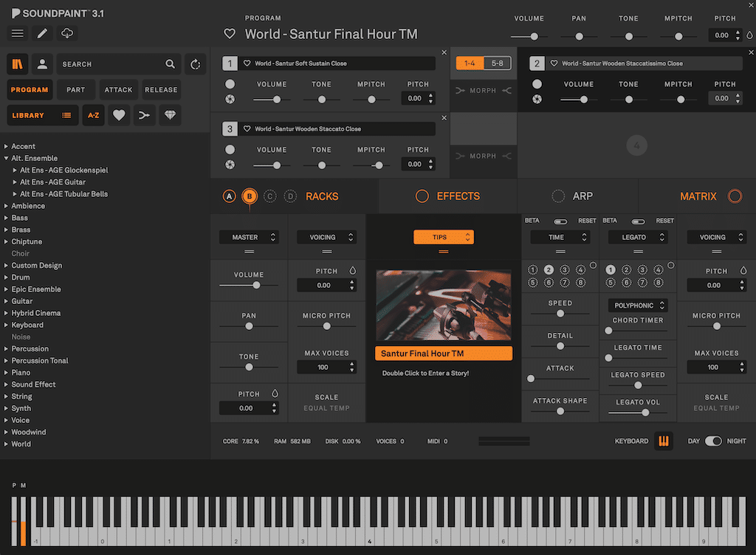Open the on-screen keyboard icon
Image resolution: width=756 pixels, height=555 pixels.
(664, 441)
